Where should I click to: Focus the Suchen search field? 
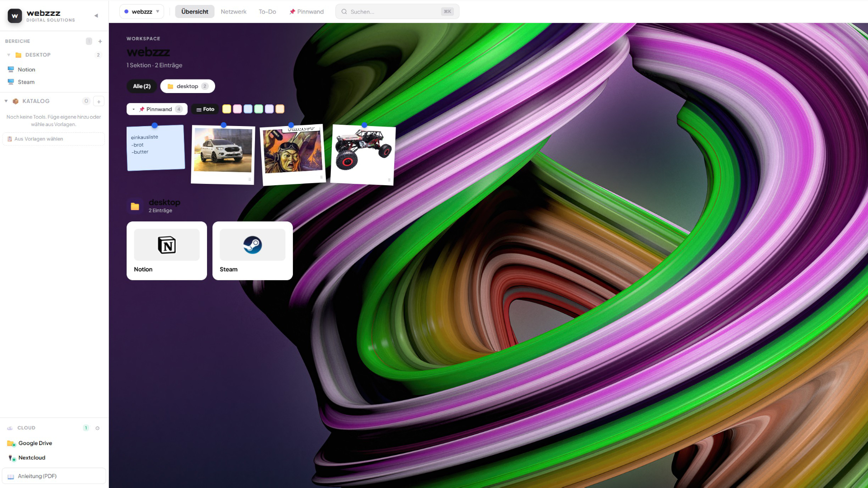[x=397, y=11]
